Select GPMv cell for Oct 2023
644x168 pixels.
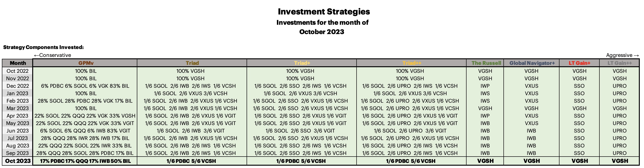85,161
